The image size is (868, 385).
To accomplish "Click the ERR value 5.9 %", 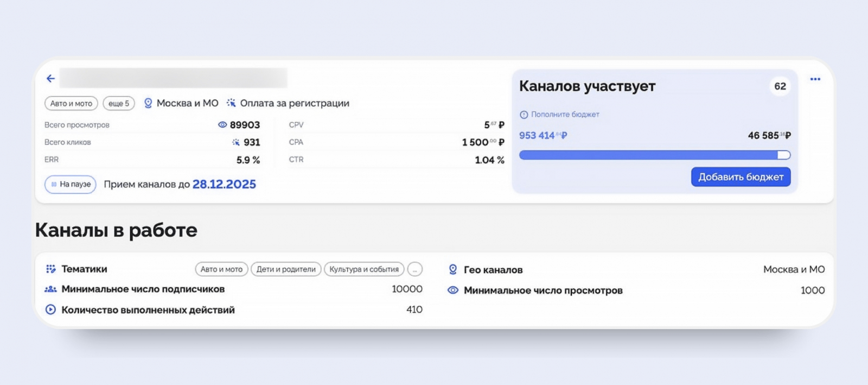I will pyautogui.click(x=248, y=160).
